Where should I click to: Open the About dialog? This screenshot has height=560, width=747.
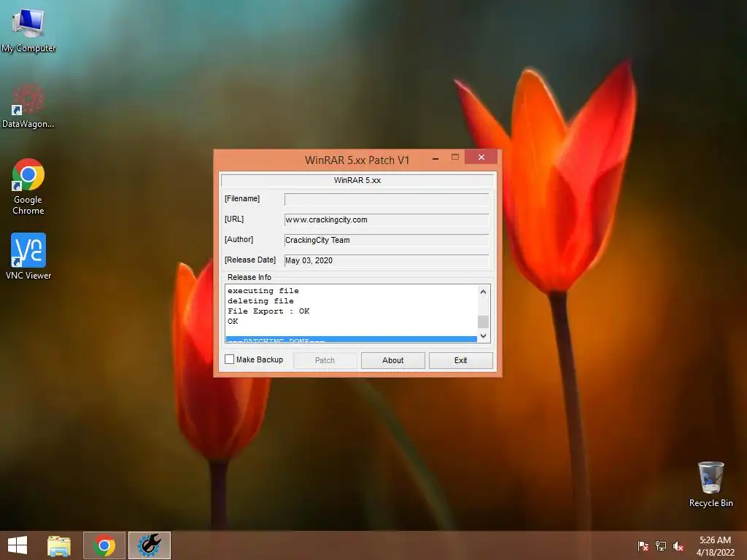[x=392, y=360]
